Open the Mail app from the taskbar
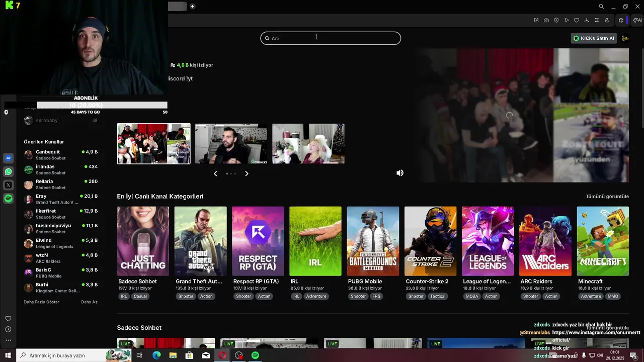644x362 pixels. (x=206, y=355)
